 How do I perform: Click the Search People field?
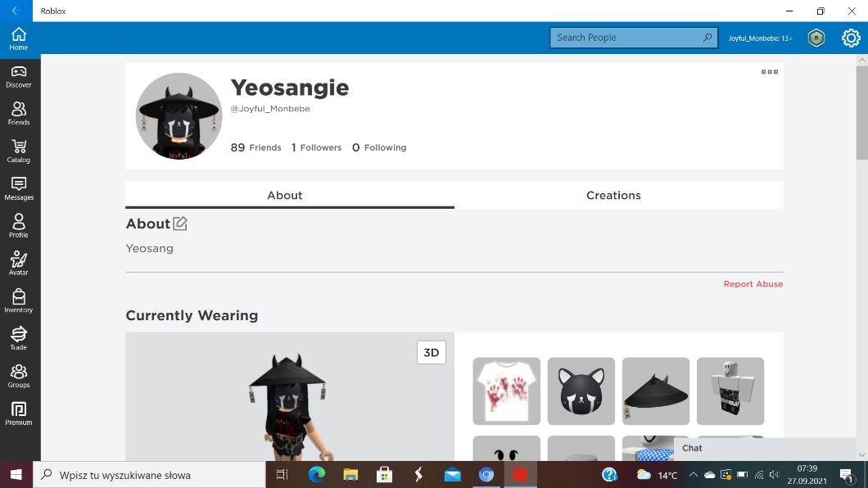(x=626, y=38)
